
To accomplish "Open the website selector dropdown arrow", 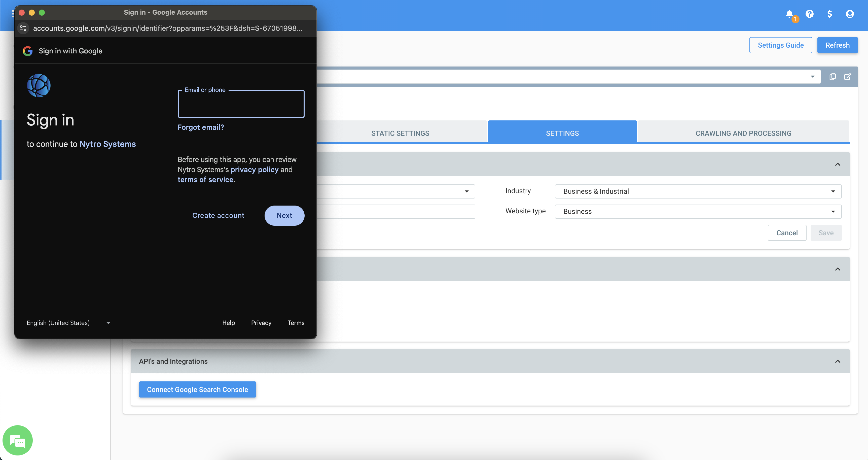I will pyautogui.click(x=812, y=77).
